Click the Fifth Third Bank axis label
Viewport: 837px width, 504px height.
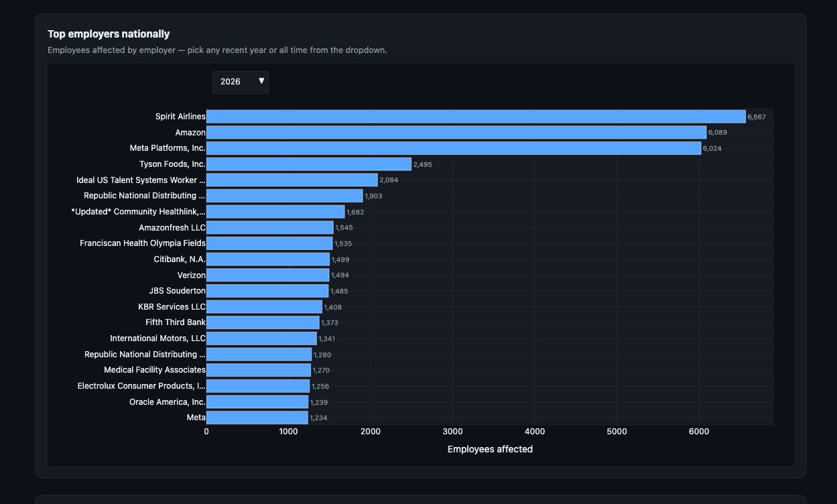click(x=176, y=322)
